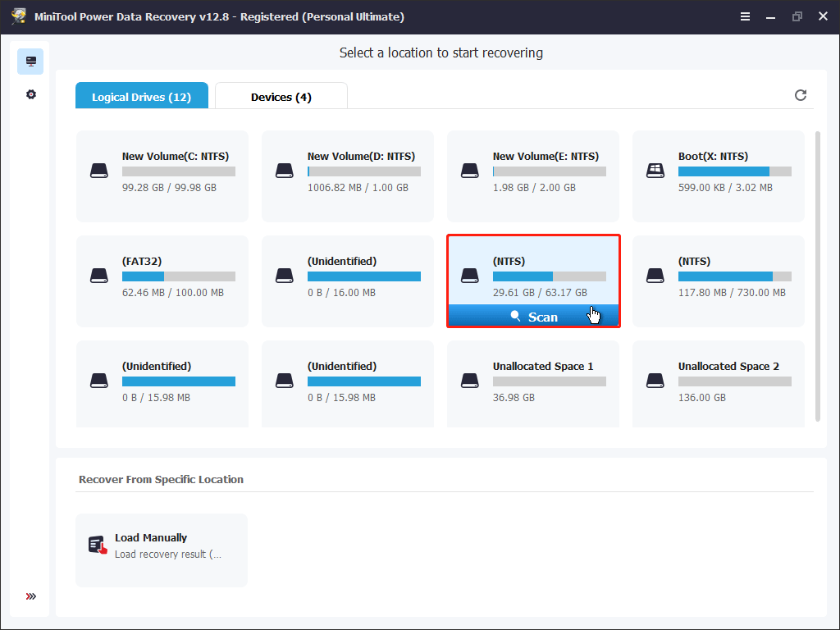Viewport: 840px width, 630px height.
Task: Select the Unallocated Space 1 drive icon
Action: pos(470,381)
